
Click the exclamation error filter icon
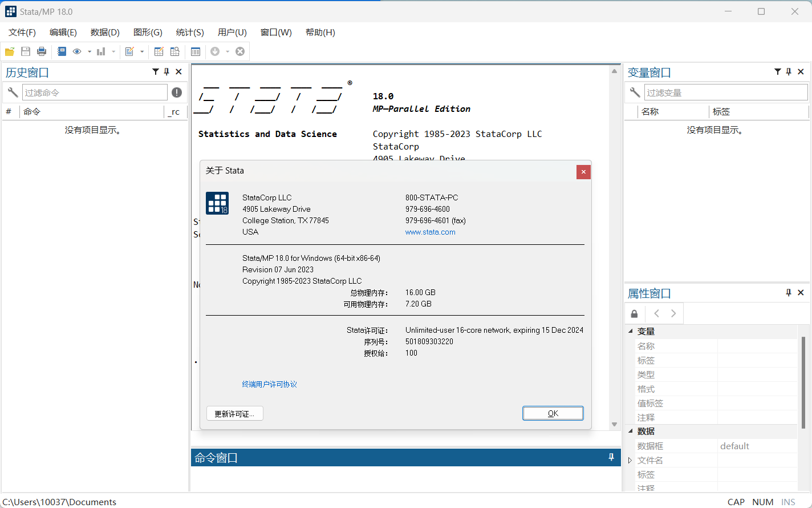(x=177, y=92)
